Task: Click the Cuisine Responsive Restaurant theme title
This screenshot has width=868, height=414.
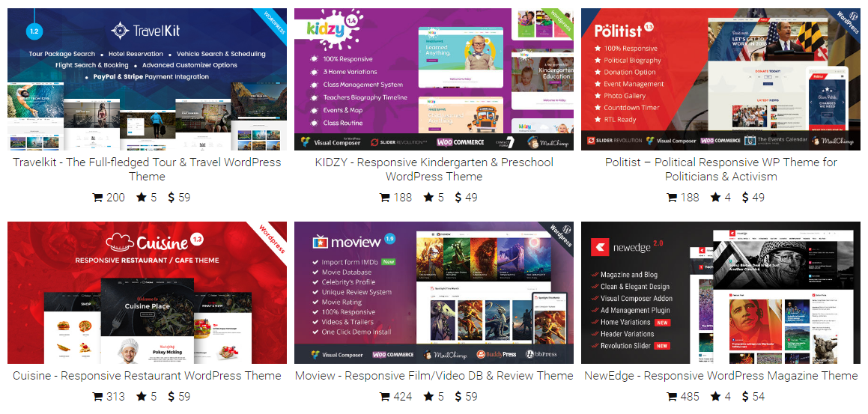Action: pos(147,376)
